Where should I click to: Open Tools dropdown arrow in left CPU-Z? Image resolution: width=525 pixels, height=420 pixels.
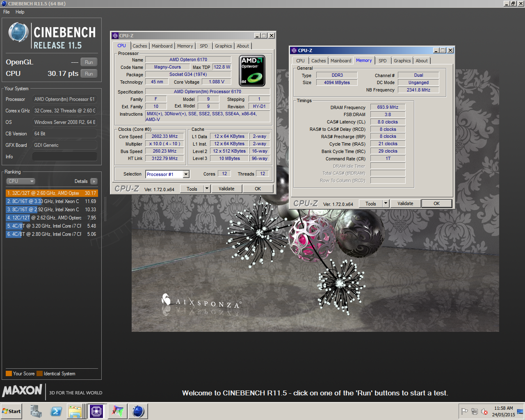point(206,189)
